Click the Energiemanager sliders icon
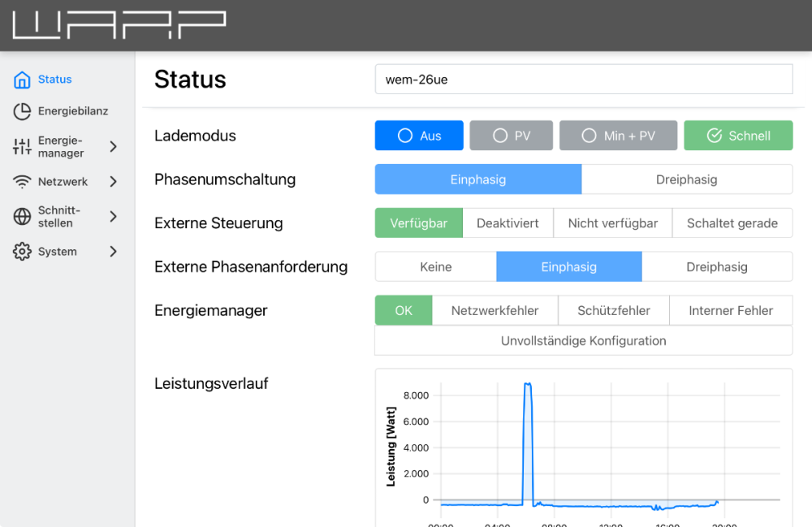 pos(22,147)
